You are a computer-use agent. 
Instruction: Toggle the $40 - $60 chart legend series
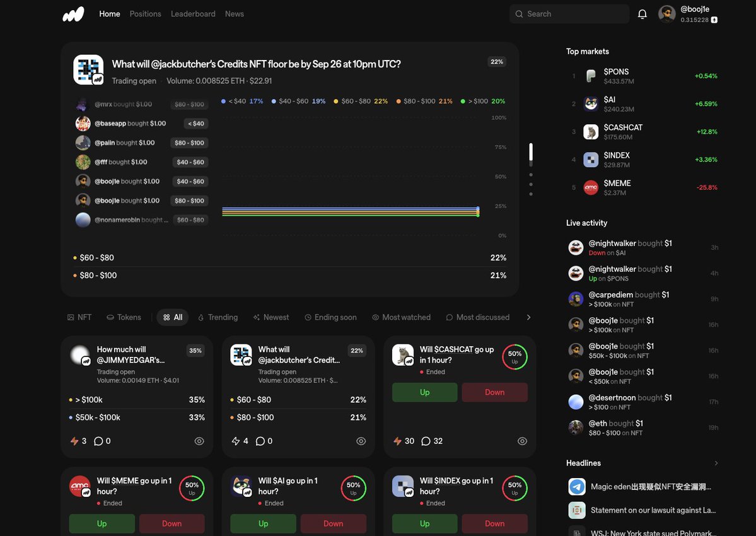pyautogui.click(x=298, y=102)
